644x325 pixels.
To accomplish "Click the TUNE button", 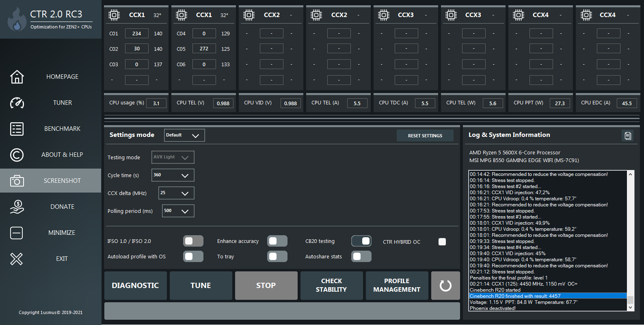I will coord(201,286).
